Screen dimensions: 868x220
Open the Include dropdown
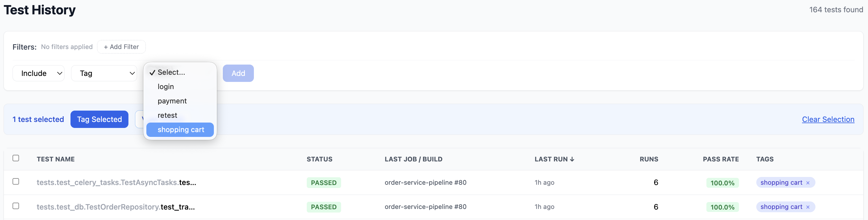pyautogui.click(x=39, y=73)
